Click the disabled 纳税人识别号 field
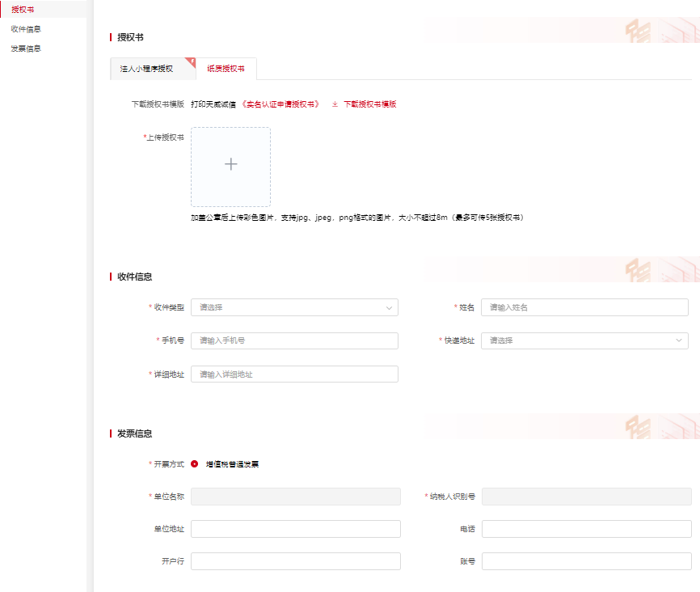 586,497
